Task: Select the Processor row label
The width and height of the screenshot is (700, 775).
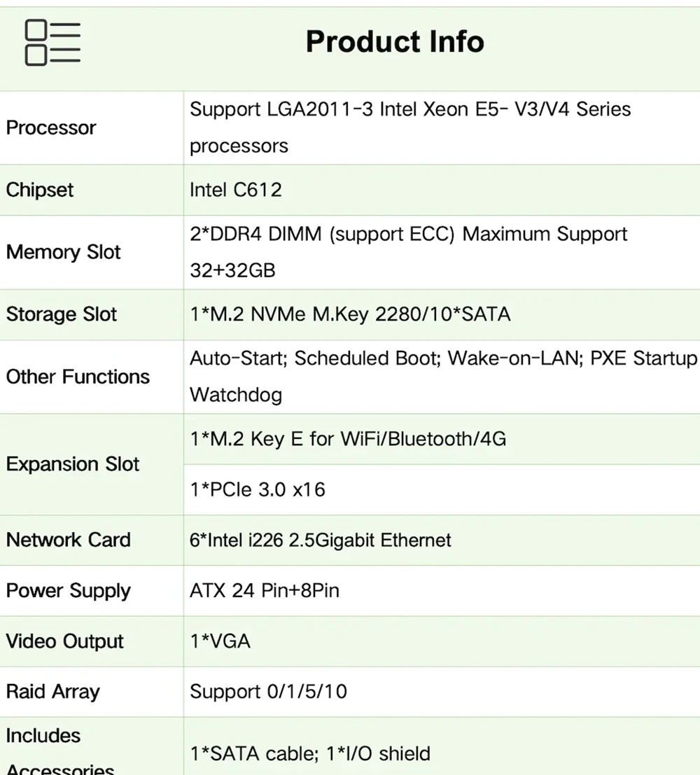Action: point(51,128)
